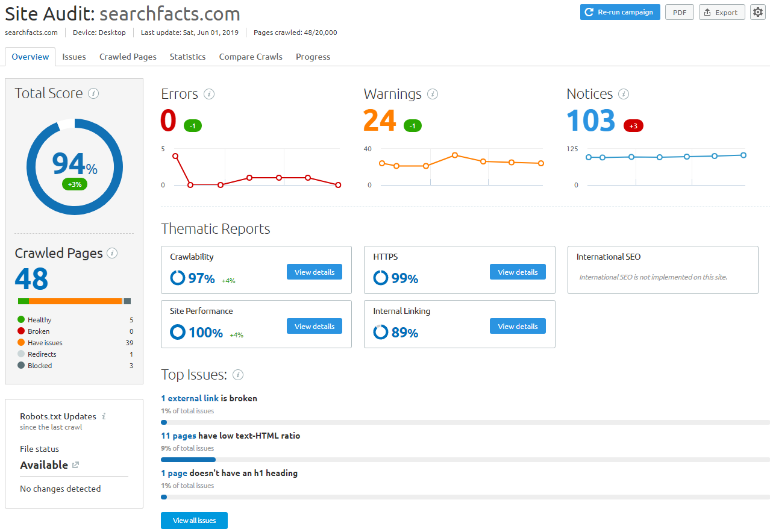The height and width of the screenshot is (532, 770).
Task: Click the Total Score info icon
Action: pos(93,93)
